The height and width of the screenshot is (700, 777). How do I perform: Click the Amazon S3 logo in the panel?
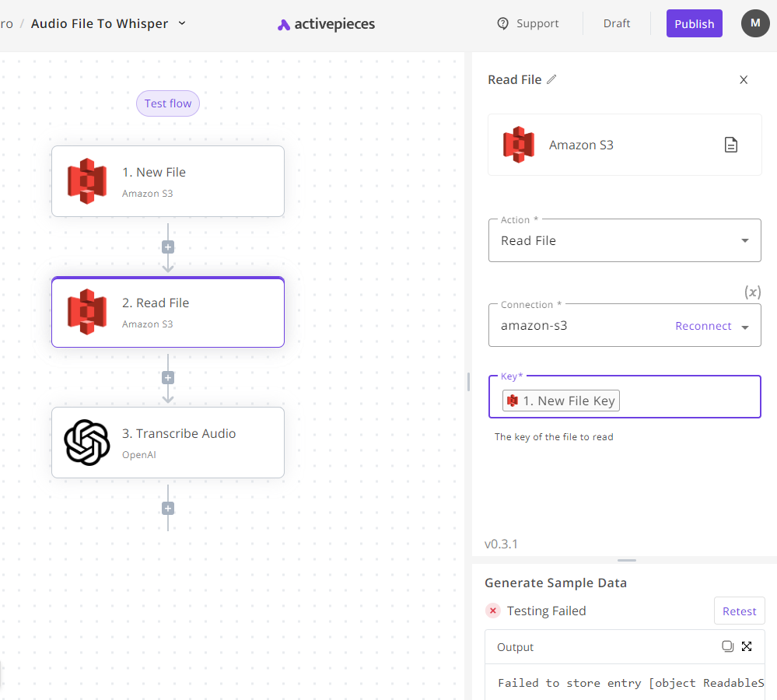519,145
